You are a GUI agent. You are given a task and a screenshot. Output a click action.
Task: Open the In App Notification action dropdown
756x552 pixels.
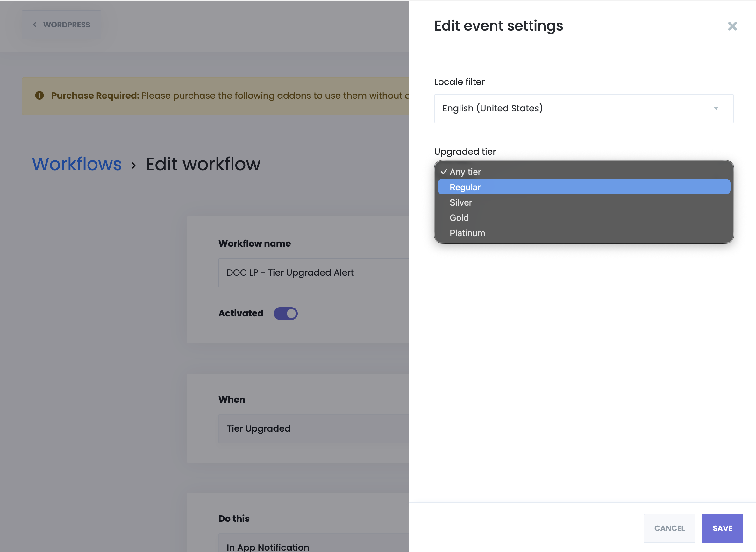coord(313,545)
